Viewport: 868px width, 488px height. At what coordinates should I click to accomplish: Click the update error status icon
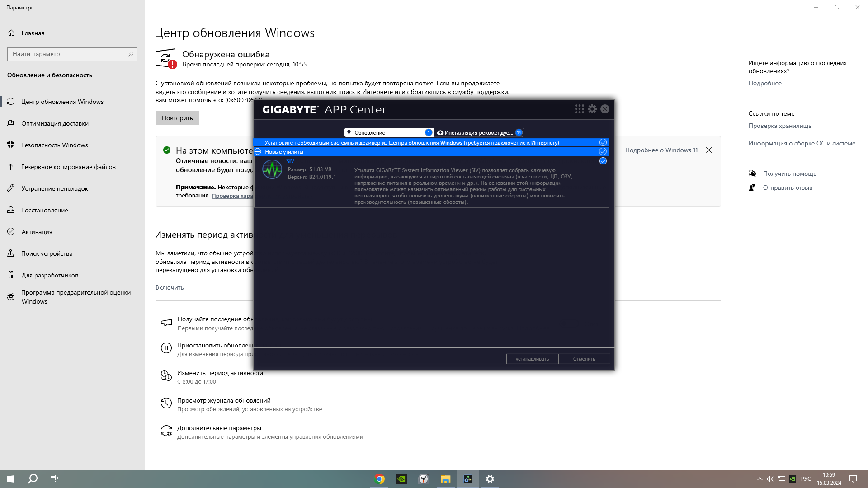click(x=166, y=59)
